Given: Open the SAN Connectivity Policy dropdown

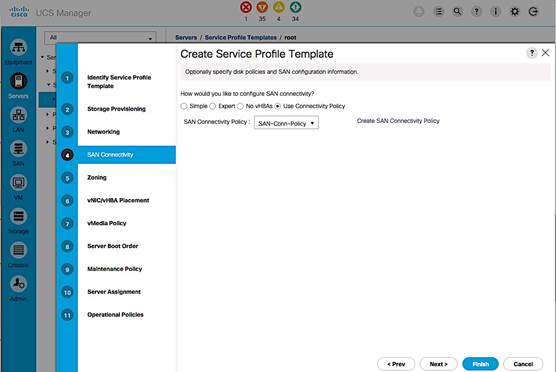Looking at the screenshot, I should tap(286, 123).
